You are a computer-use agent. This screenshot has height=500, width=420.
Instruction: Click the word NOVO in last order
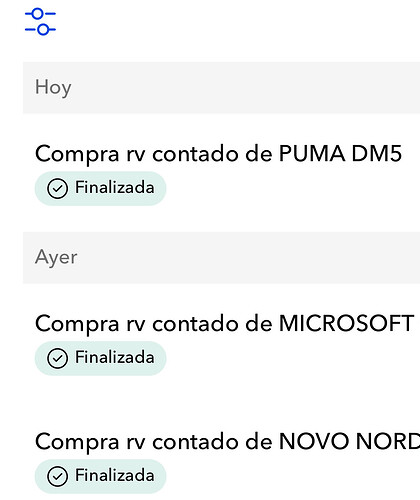tap(314, 441)
